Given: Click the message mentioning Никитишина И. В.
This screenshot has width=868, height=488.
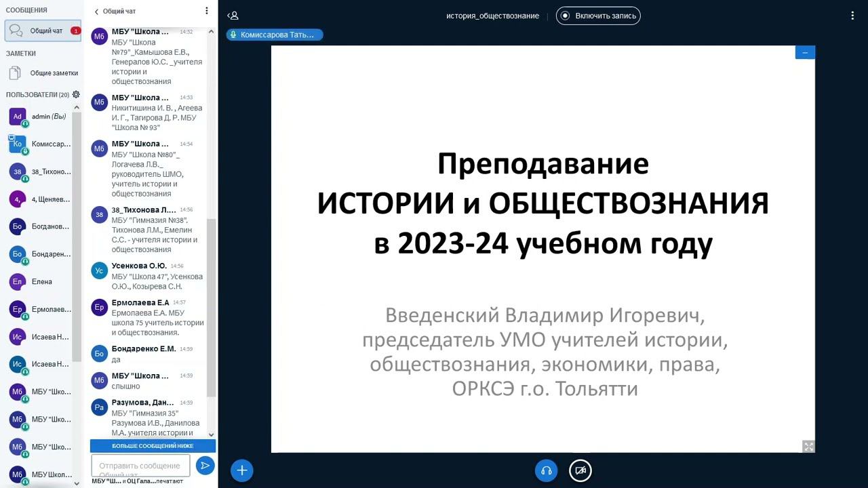Looking at the screenshot, I should [157, 117].
